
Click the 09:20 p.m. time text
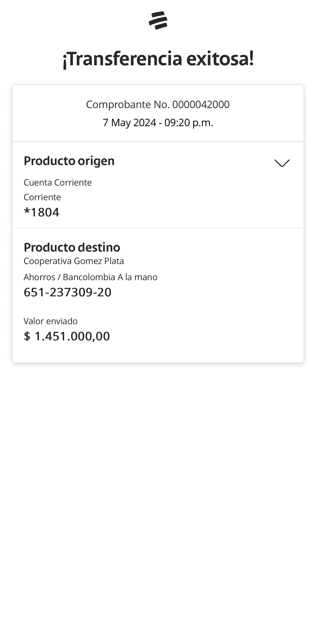point(189,123)
